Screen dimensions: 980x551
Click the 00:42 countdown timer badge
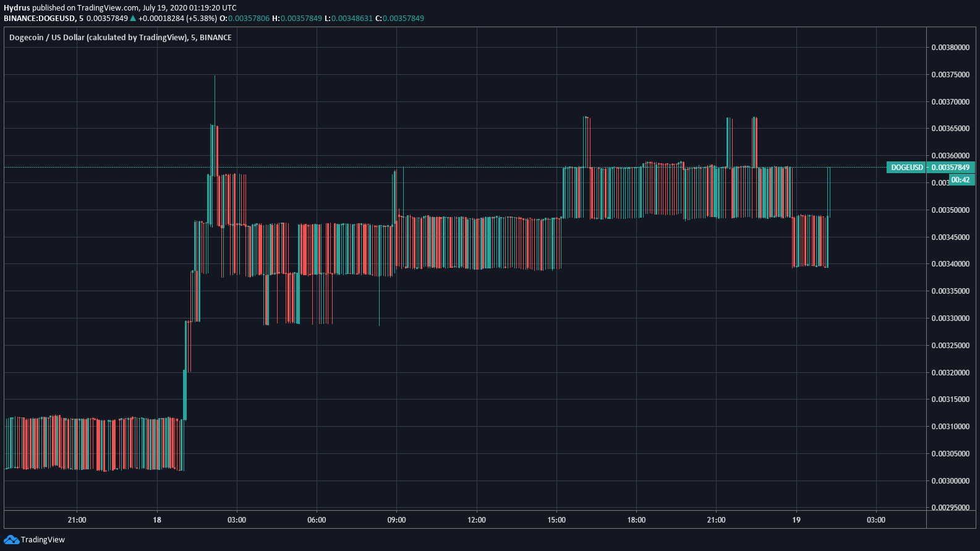pos(960,180)
